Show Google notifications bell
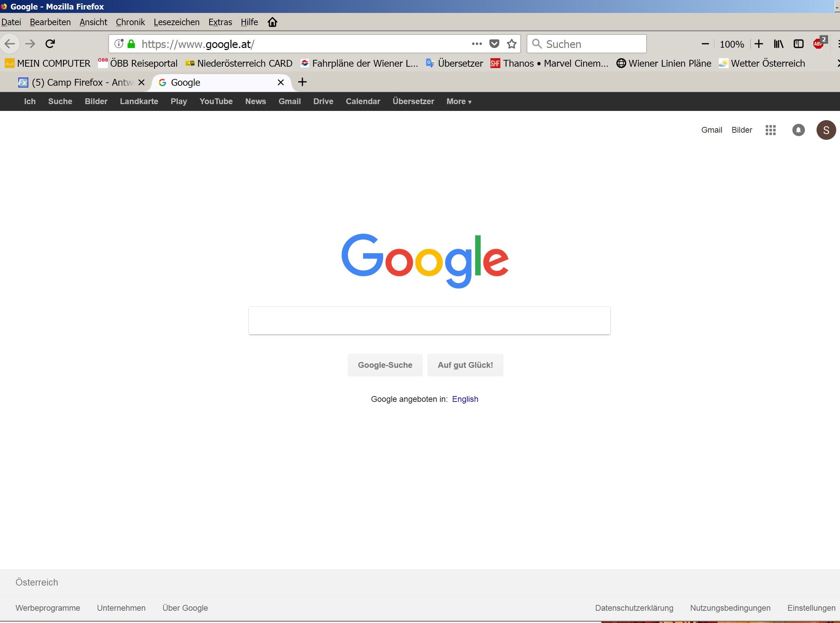Image resolution: width=840 pixels, height=623 pixels. click(x=798, y=130)
